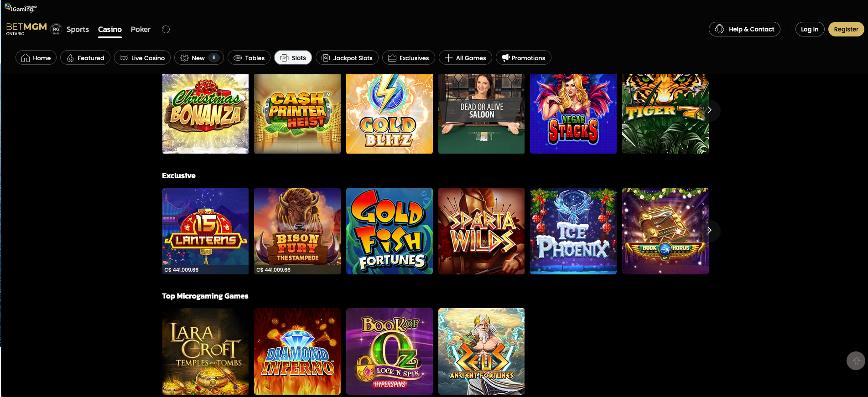Image resolution: width=868 pixels, height=397 pixels.
Task: Click the RC responsible gaming badge
Action: (x=56, y=29)
